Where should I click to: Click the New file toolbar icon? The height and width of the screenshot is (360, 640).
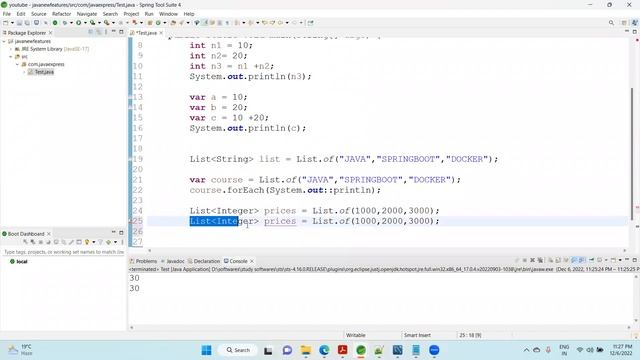(x=6, y=23)
